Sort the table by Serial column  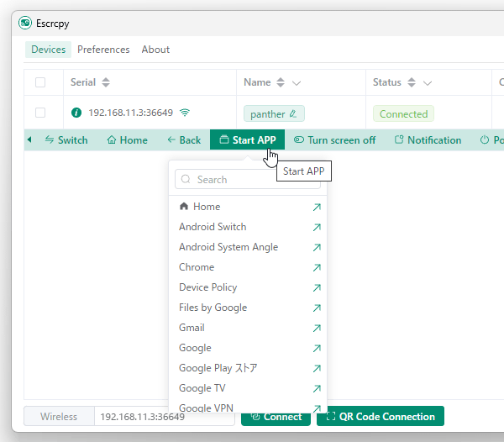tap(106, 82)
